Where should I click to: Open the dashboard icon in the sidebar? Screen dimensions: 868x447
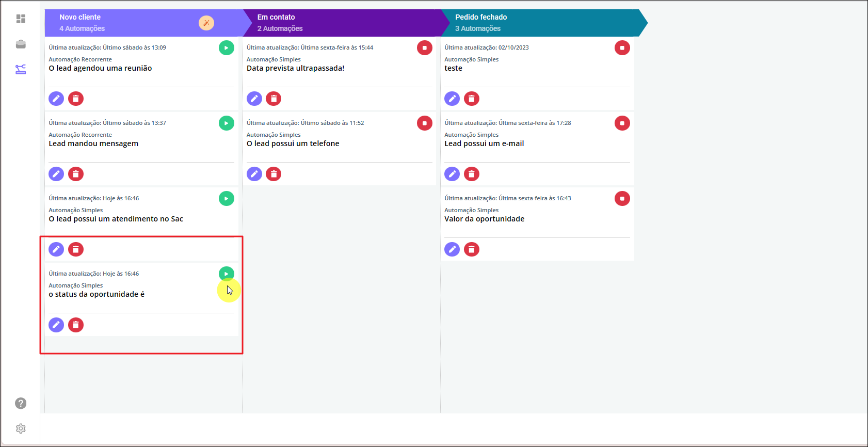[x=21, y=19]
